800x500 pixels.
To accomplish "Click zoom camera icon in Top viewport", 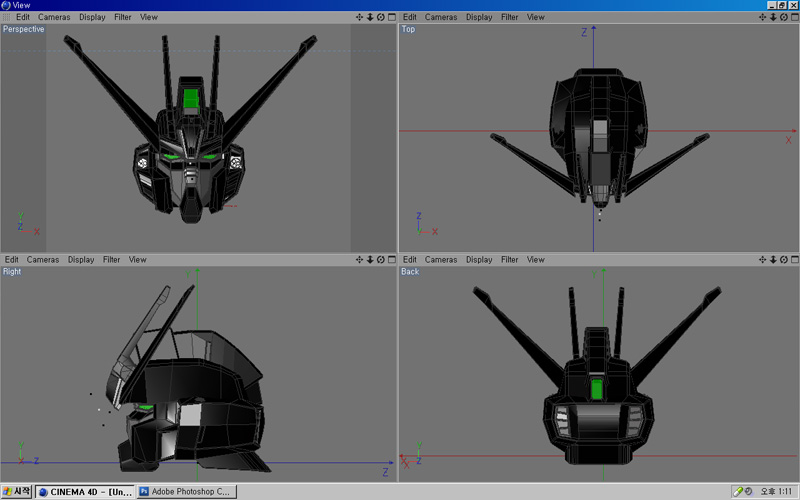I will (773, 17).
